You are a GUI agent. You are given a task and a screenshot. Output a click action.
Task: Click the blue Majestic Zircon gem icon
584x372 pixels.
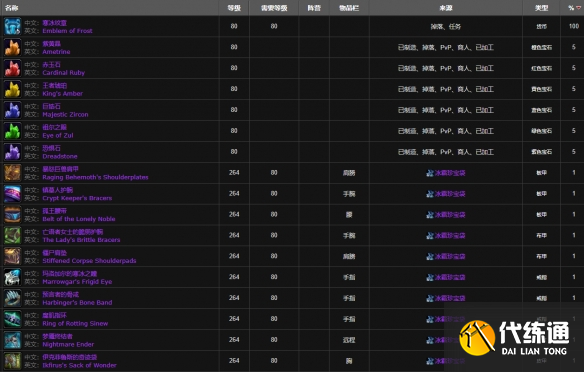point(12,110)
